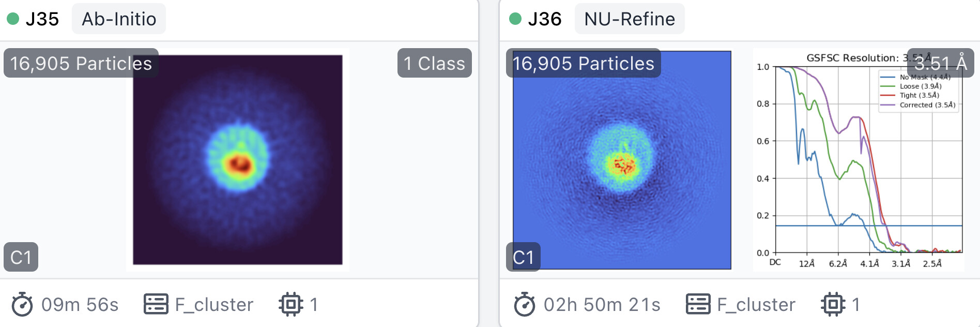
Task: Click the 1 Class badge
Action: click(435, 63)
